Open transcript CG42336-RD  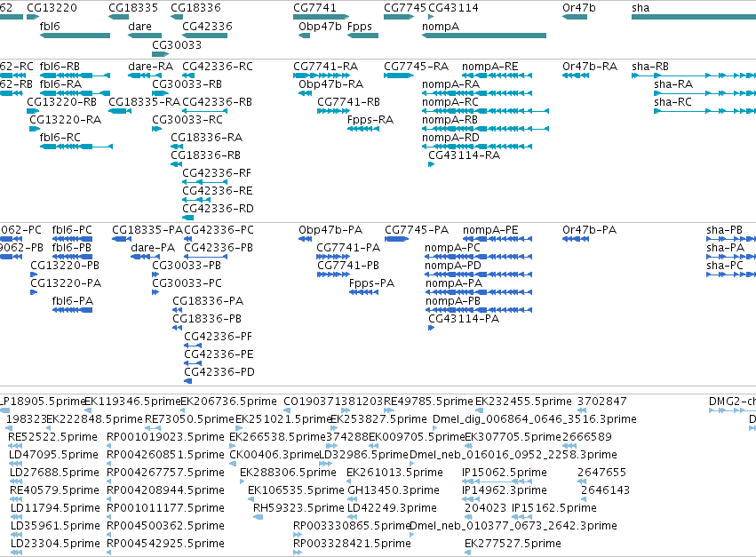coord(218,209)
